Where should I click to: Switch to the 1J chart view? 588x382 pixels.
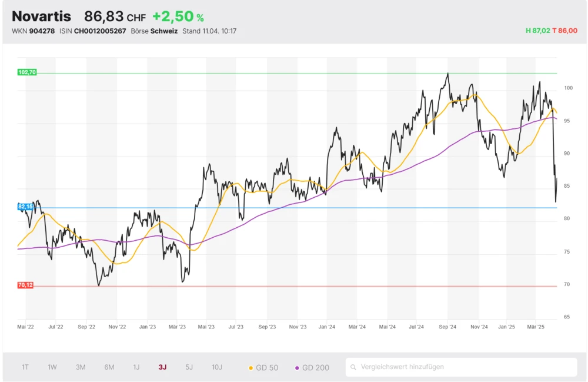136,367
